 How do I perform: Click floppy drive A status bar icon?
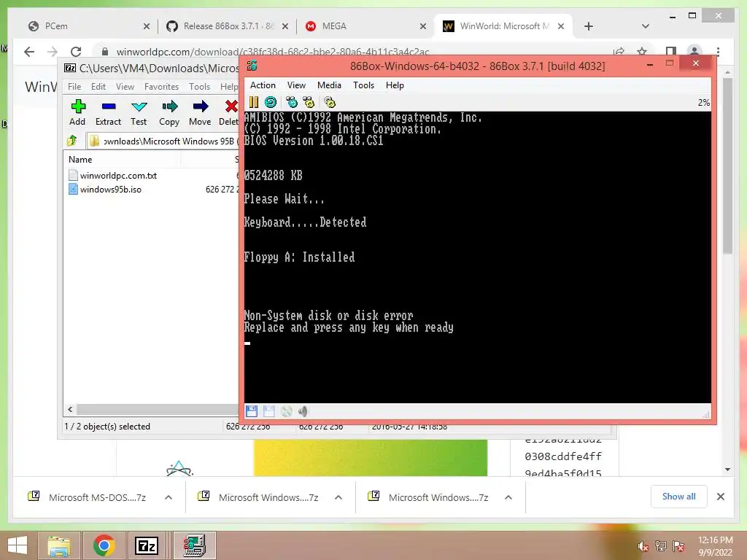click(252, 411)
